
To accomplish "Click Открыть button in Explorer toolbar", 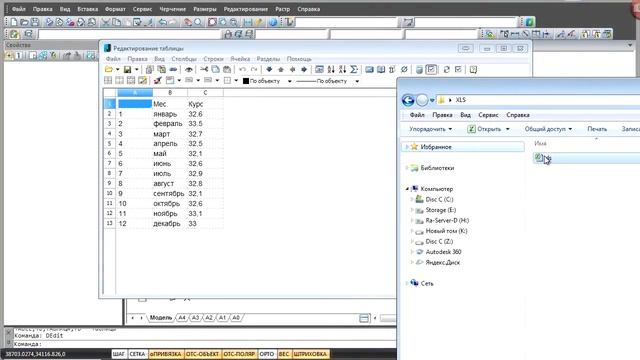I will point(485,129).
